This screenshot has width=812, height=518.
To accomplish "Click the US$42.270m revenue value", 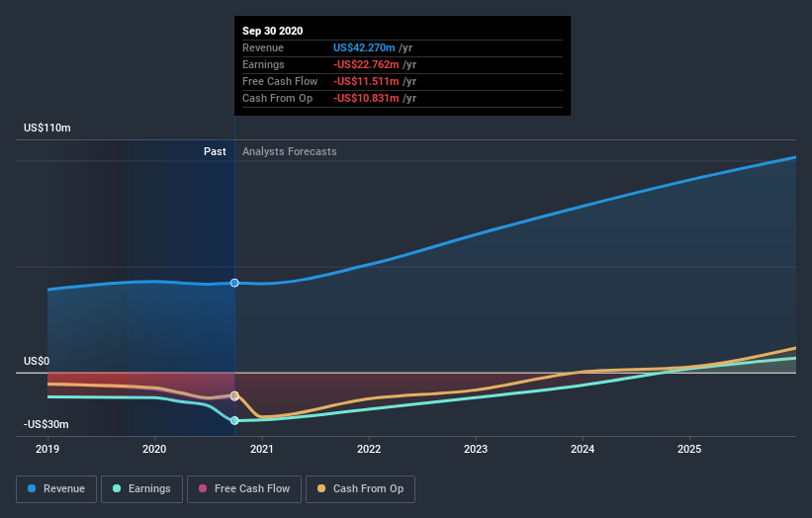I will click(x=364, y=47).
